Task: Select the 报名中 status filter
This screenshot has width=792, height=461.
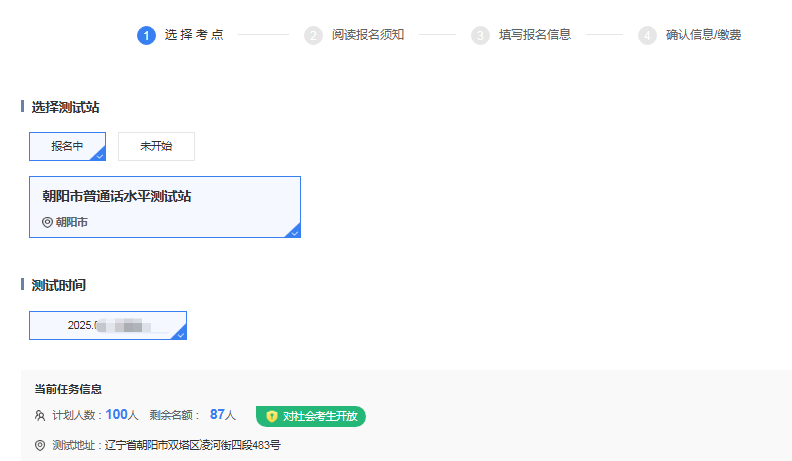Action: pos(67,146)
